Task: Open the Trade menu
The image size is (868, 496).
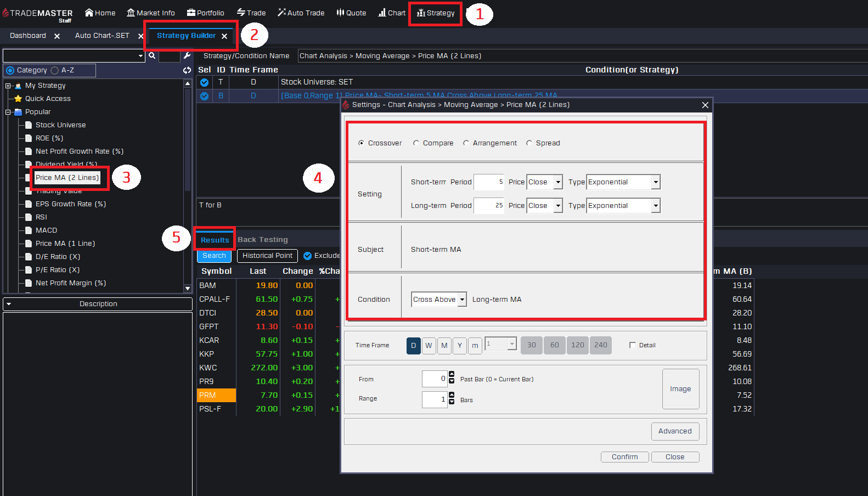Action: 251,13
